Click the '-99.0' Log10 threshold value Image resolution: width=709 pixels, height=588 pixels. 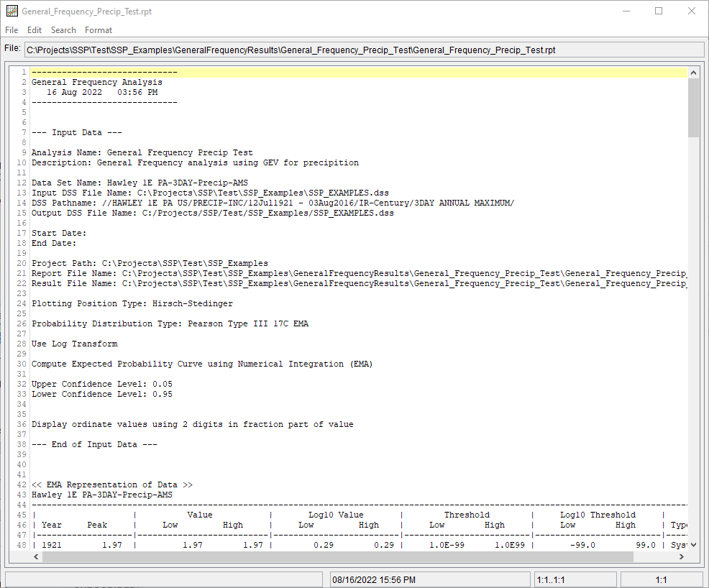click(582, 545)
